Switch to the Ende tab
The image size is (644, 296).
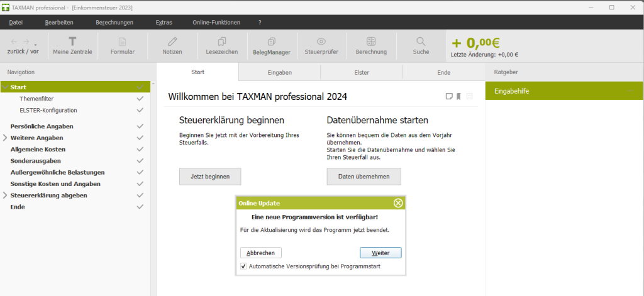coord(444,72)
